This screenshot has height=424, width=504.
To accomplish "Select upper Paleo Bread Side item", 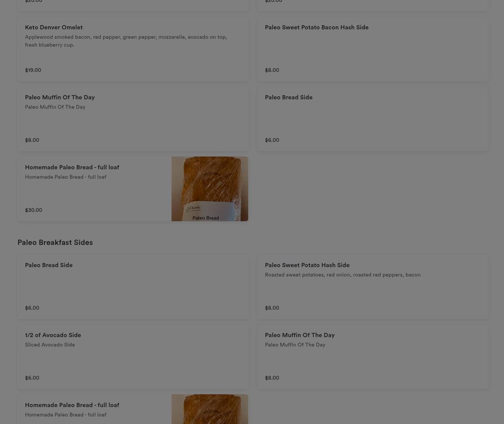I will [373, 119].
